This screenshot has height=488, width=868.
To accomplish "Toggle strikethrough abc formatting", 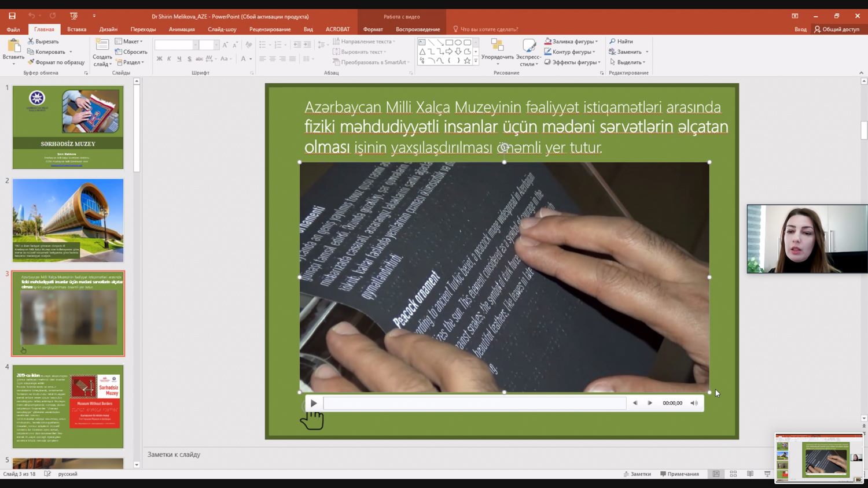I will [x=199, y=59].
